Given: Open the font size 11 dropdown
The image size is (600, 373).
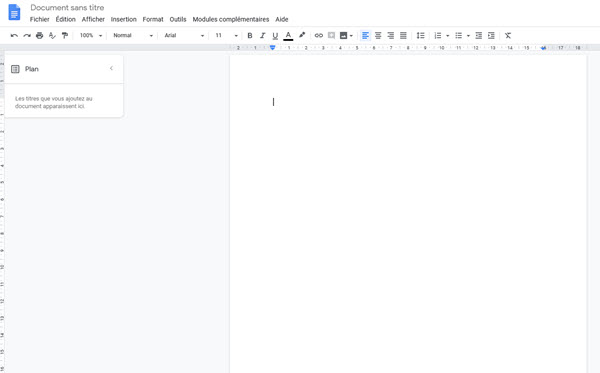Looking at the screenshot, I should point(226,36).
